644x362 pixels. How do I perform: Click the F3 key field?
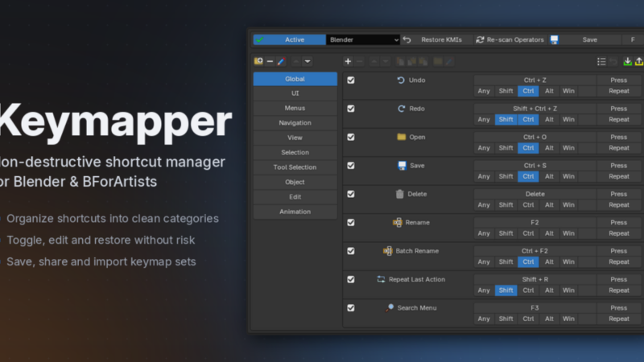535,308
